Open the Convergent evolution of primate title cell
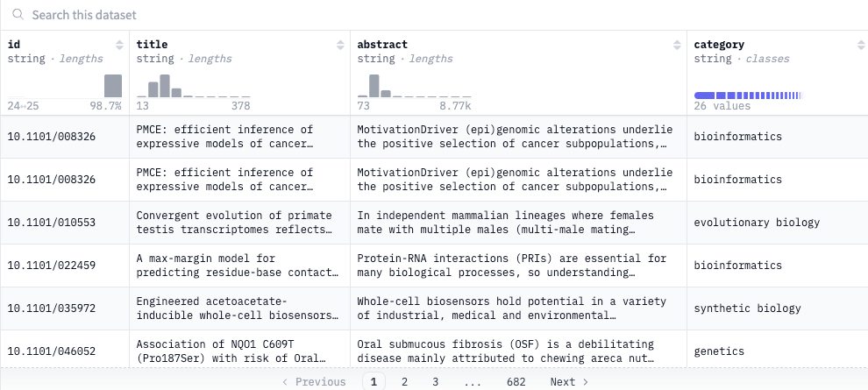This screenshot has width=868, height=390. [239, 223]
